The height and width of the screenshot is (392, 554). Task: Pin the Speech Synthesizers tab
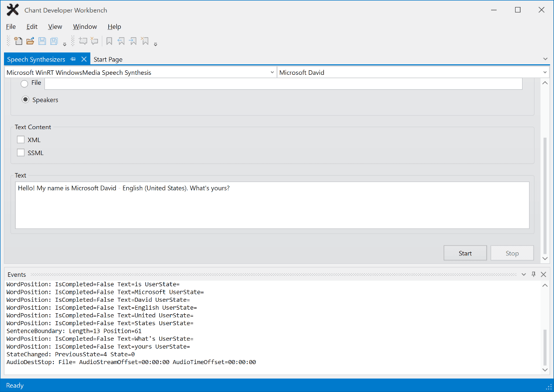point(73,59)
